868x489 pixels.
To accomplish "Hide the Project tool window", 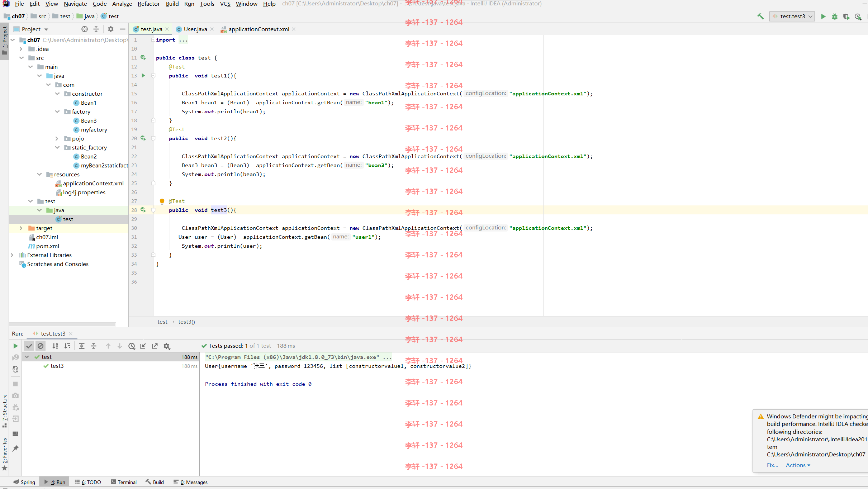I will [x=123, y=29].
